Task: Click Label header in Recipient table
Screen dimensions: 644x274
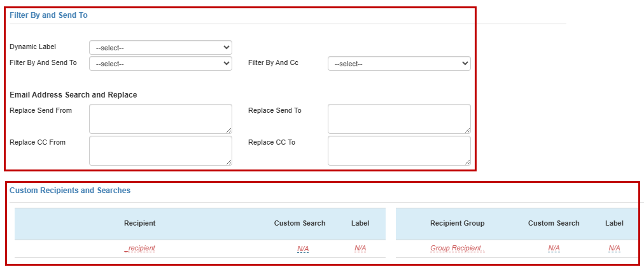Action: pyautogui.click(x=360, y=224)
